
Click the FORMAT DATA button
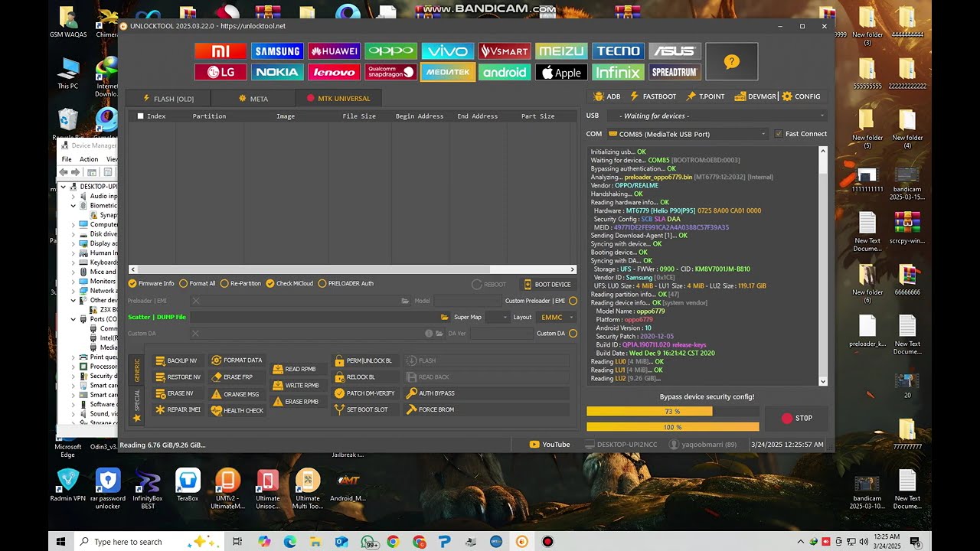[x=237, y=360]
